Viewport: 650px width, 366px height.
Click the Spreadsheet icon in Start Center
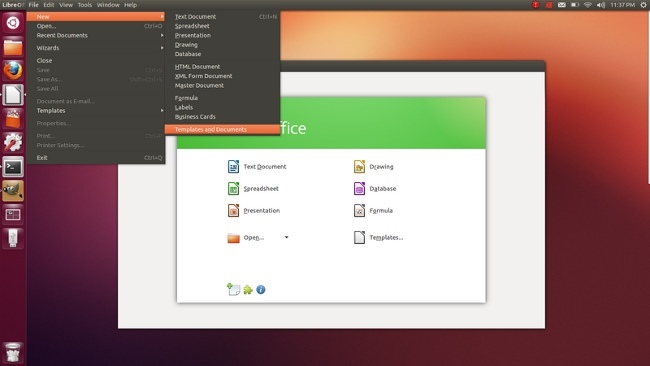233,189
